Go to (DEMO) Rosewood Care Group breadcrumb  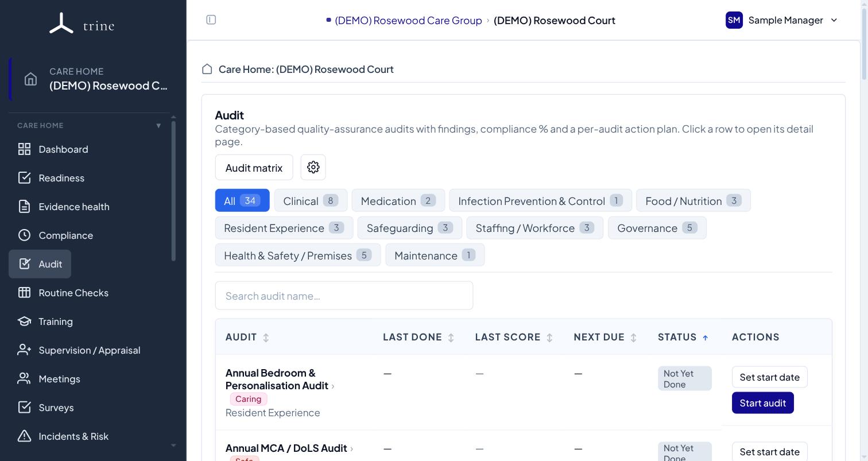point(408,20)
